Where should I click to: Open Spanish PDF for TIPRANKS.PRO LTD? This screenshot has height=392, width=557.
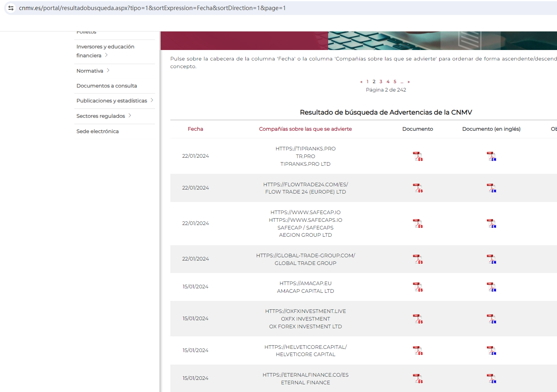point(418,156)
